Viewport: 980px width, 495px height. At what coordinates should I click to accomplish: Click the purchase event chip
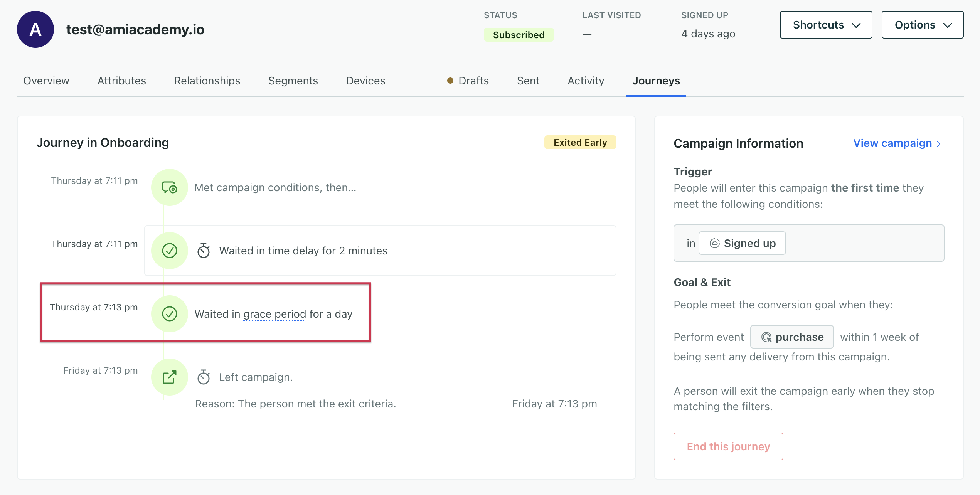click(x=792, y=337)
